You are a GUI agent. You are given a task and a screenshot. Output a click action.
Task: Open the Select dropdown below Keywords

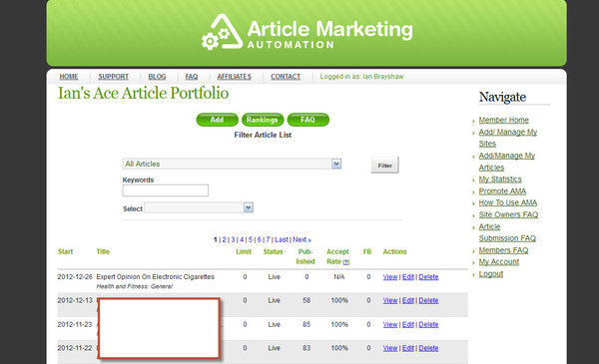click(x=199, y=207)
